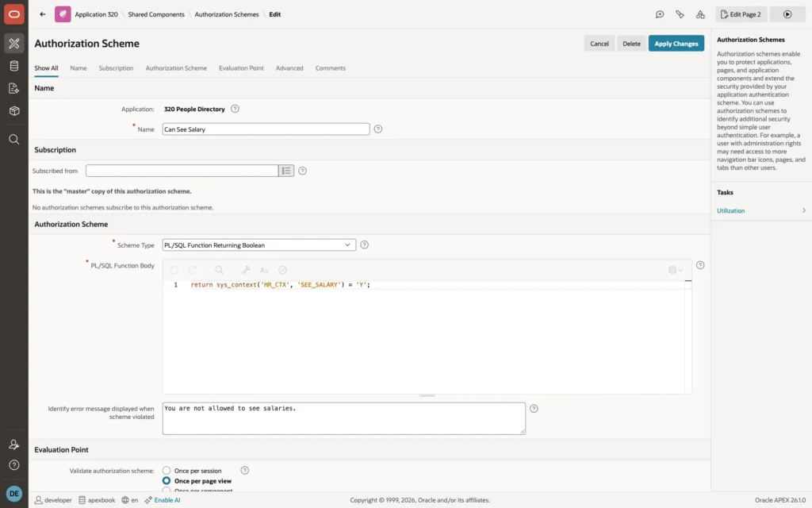Open the sidebar search magnifier
Screen dimensions: 812x508
pos(14,140)
